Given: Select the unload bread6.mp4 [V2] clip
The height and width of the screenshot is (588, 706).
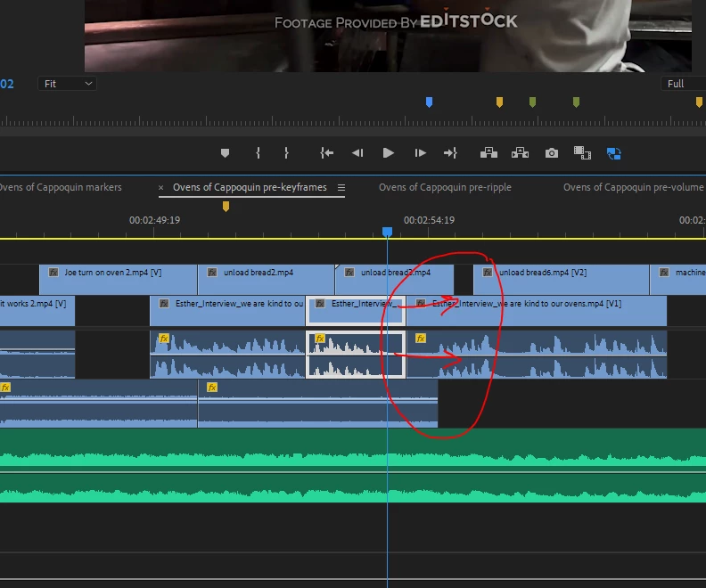Looking at the screenshot, I should (x=561, y=280).
